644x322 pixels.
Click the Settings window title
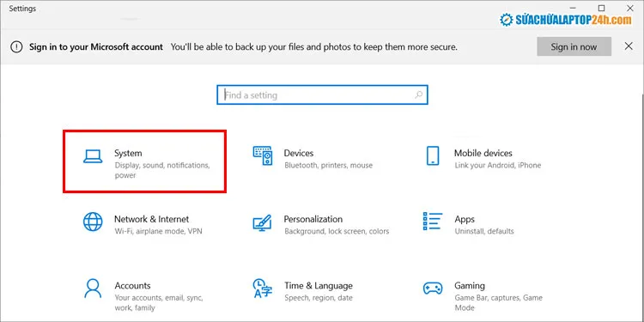[x=22, y=9]
